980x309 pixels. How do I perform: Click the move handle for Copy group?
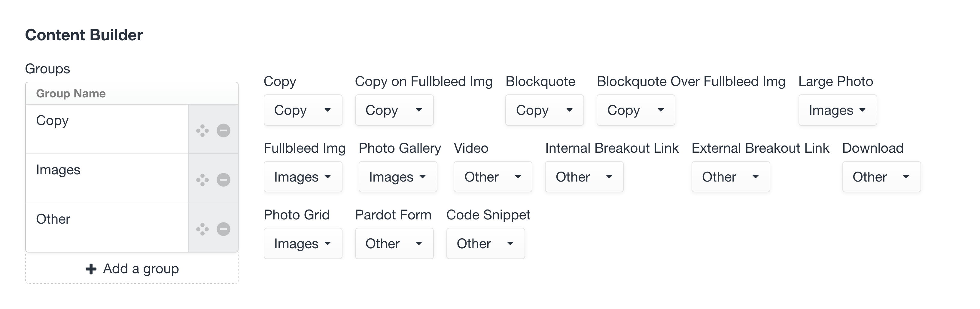coord(202,130)
